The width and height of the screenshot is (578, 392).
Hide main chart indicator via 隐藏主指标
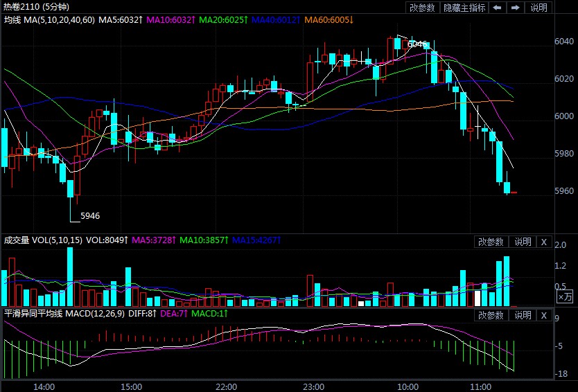coord(464,8)
